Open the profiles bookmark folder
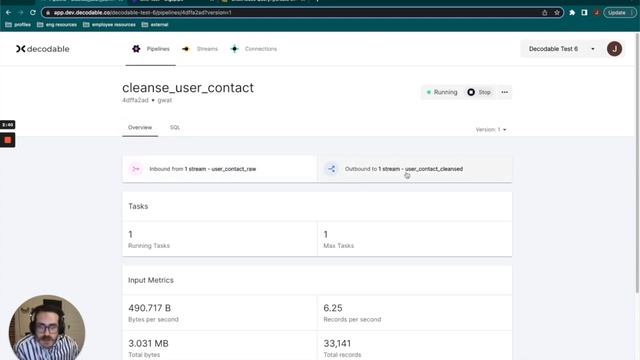 (18, 25)
